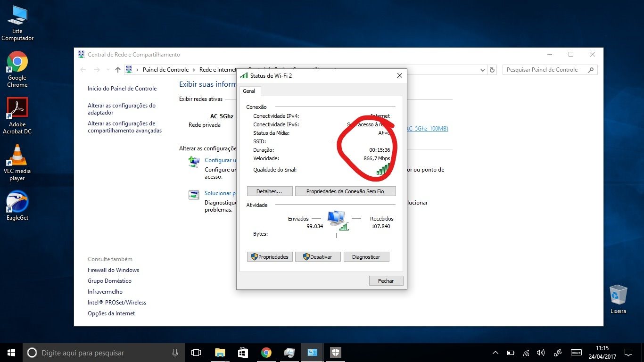Click the Painel de Controle breadcrumb
The width and height of the screenshot is (644, 362).
pyautogui.click(x=165, y=70)
